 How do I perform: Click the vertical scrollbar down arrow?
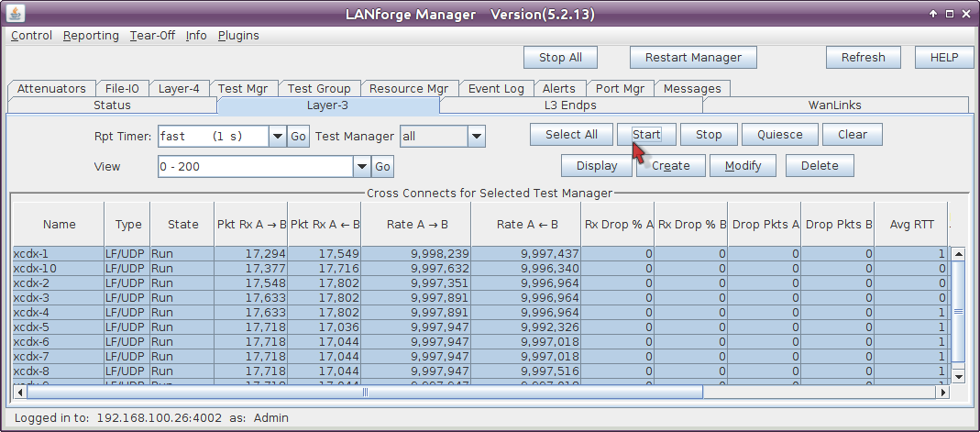click(958, 376)
